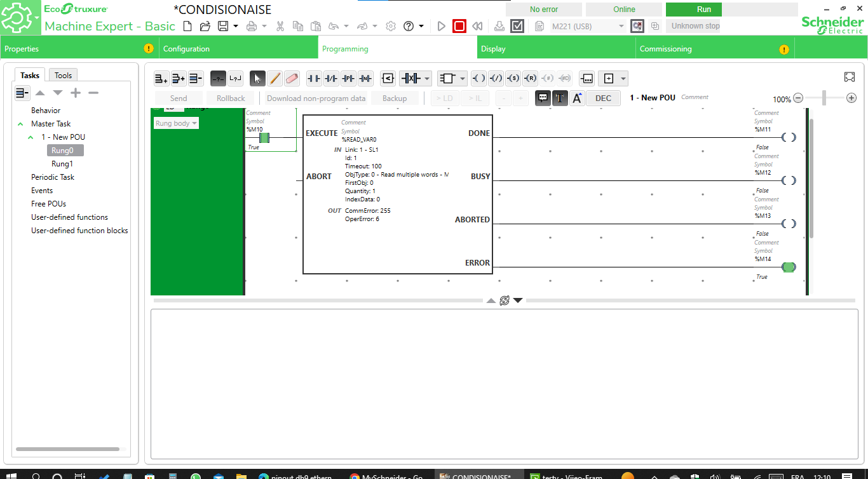This screenshot has height=479, width=868.
Task: Open an existing project via the folder icon
Action: click(205, 26)
